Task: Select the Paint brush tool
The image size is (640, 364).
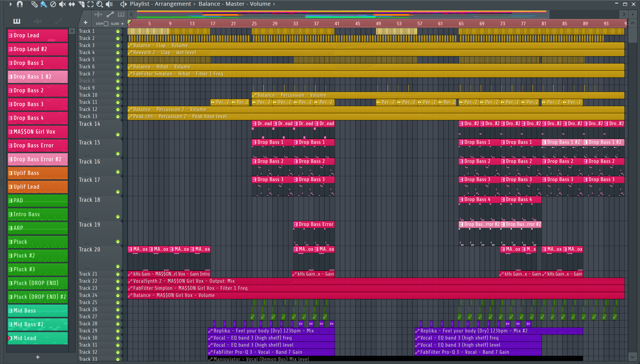Action: (44, 4)
